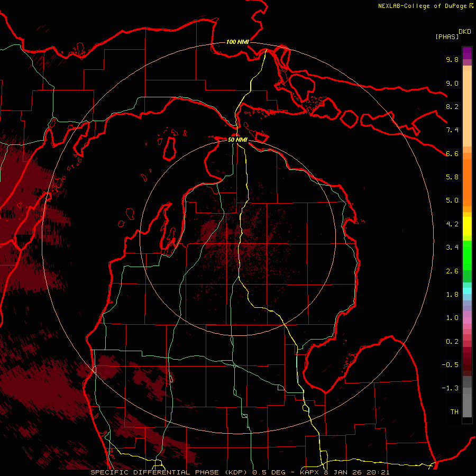Click the 0.2 legend value
Screen dimensions: 476x476
click(452, 342)
